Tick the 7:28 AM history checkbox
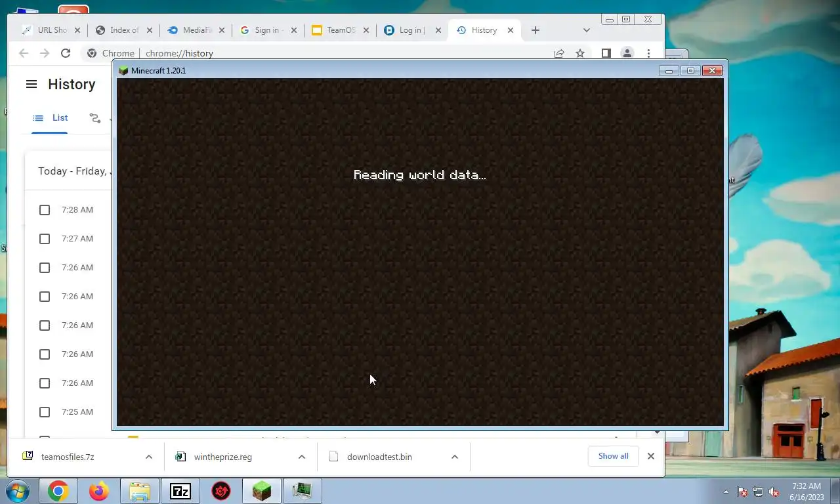 (x=45, y=210)
